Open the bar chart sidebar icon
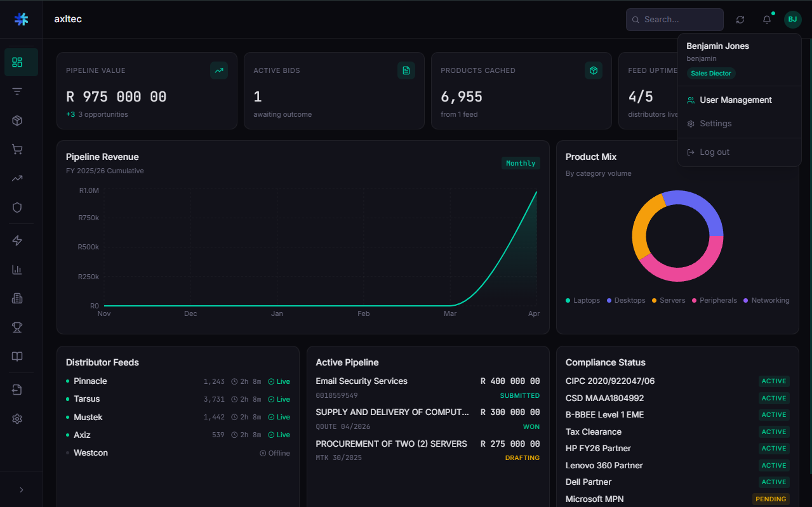Image resolution: width=812 pixels, height=507 pixels. pyautogui.click(x=17, y=270)
